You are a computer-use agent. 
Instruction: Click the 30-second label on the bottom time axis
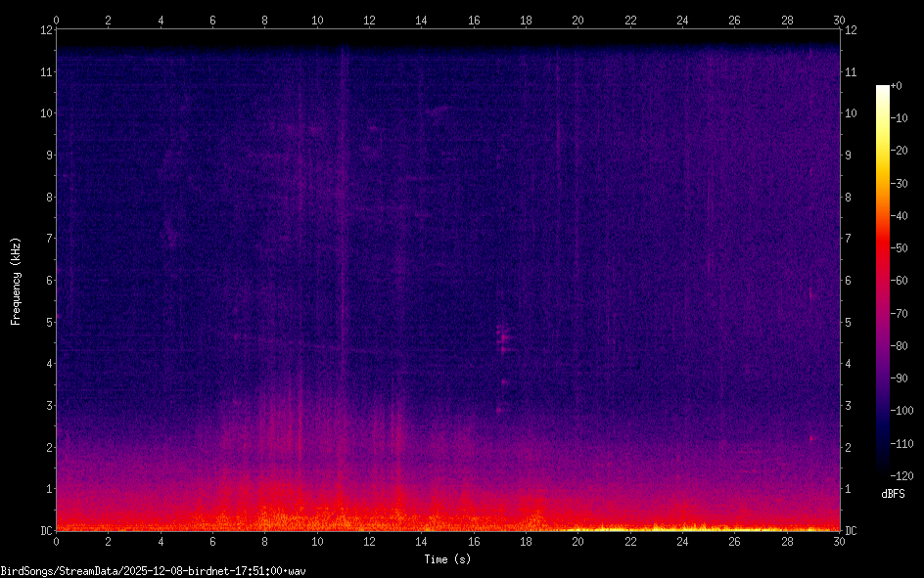pos(839,541)
